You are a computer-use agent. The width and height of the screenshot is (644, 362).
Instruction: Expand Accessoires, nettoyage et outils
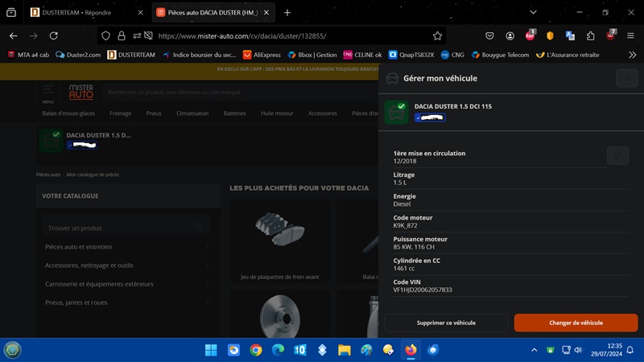click(127, 265)
